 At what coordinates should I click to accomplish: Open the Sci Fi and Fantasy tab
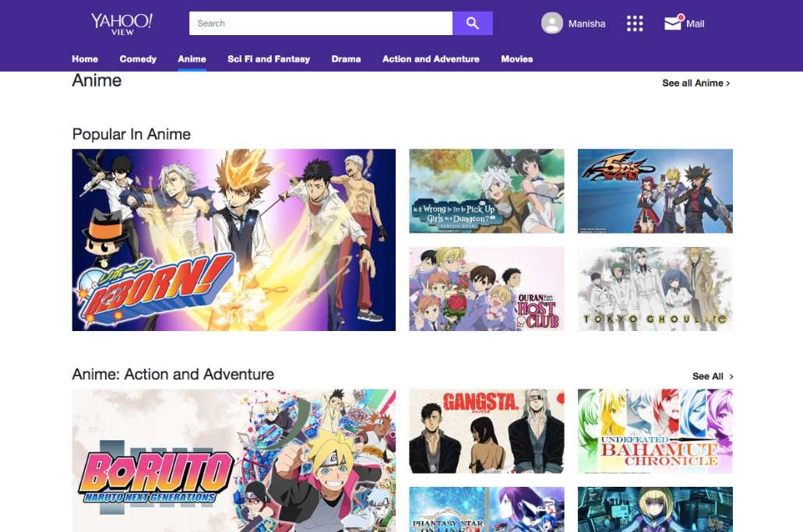tap(268, 59)
